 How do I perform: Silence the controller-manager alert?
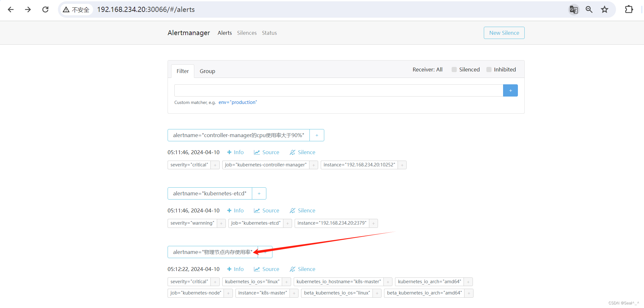click(x=302, y=152)
